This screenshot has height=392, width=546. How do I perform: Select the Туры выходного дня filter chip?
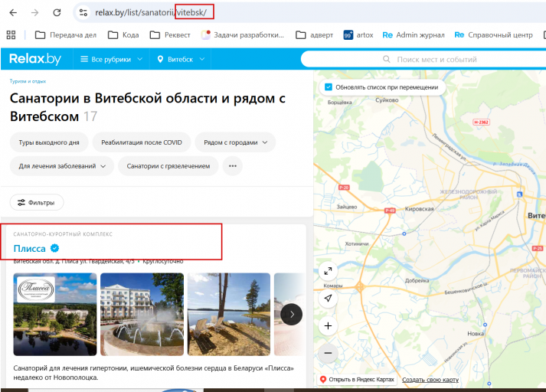pos(49,142)
